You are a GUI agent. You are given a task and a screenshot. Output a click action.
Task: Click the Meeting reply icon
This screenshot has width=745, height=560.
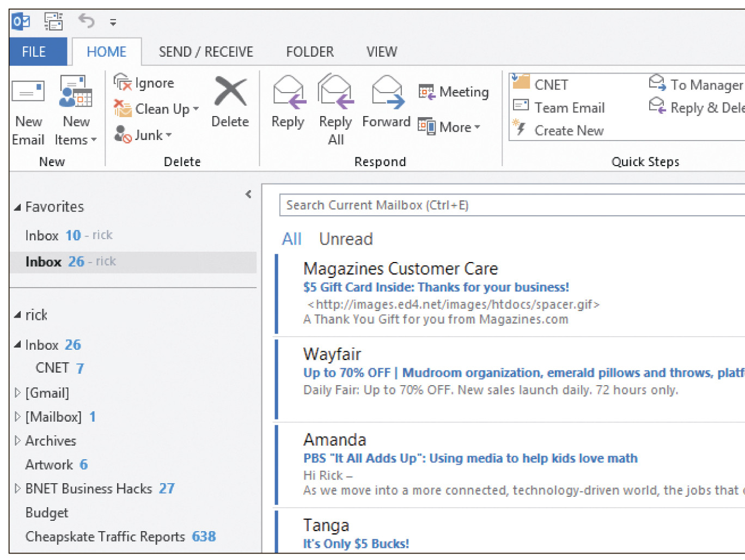426,92
